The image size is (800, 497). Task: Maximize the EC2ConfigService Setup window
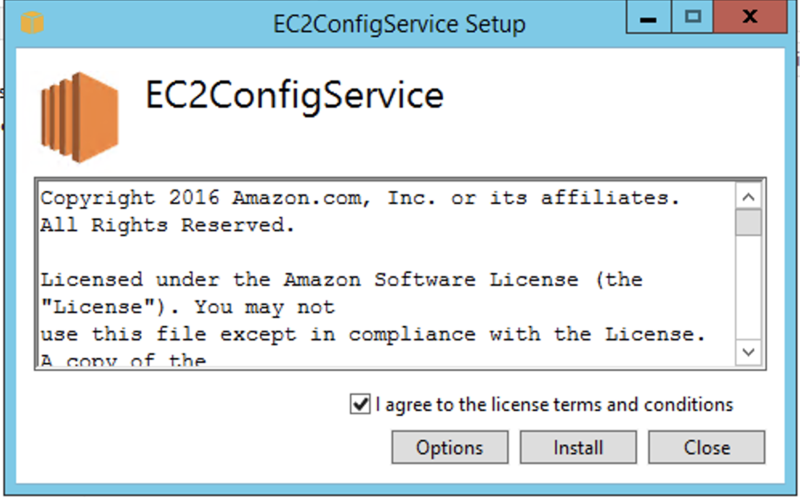tap(694, 19)
